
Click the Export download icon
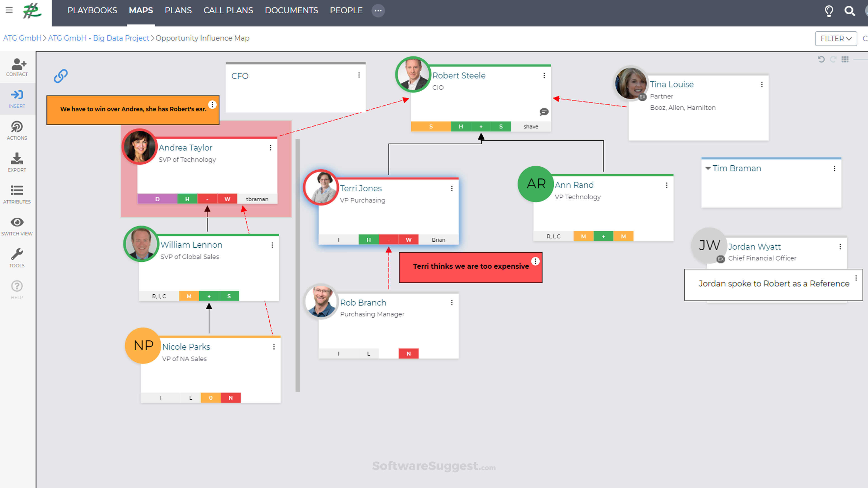[17, 162]
